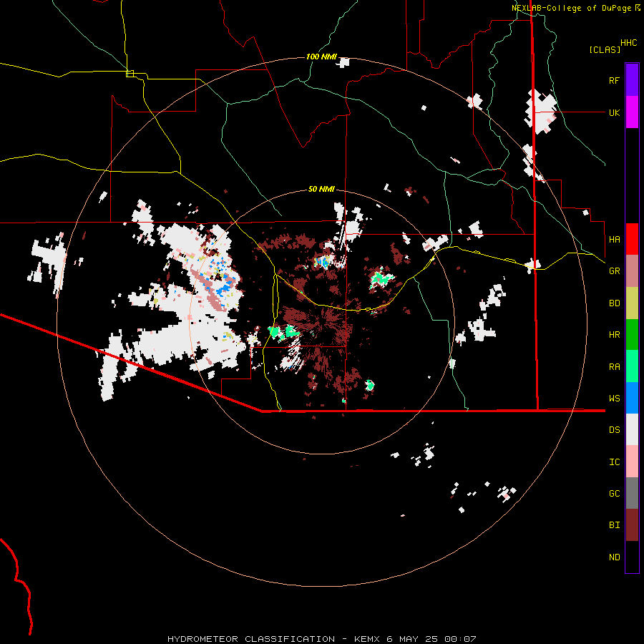Click the 50 NMI range ring label
The height and width of the screenshot is (644, 644).
coord(321,189)
